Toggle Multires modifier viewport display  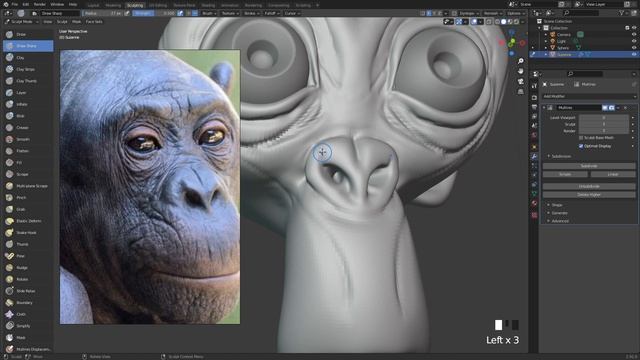tap(605, 108)
